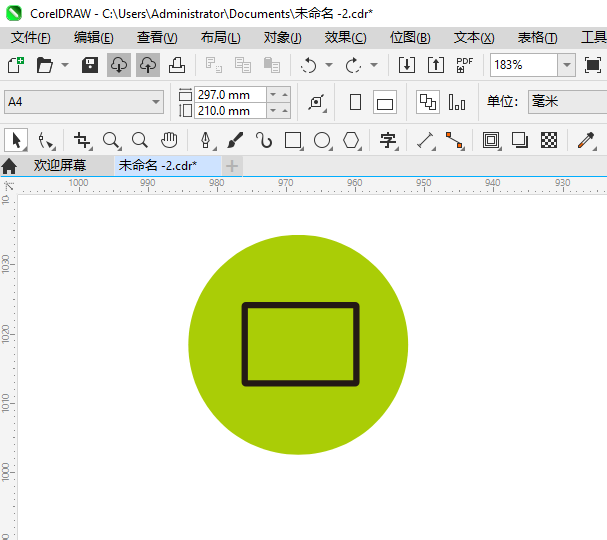Click the cloud download icon
Screen dimensions: 607x540
click(119, 65)
